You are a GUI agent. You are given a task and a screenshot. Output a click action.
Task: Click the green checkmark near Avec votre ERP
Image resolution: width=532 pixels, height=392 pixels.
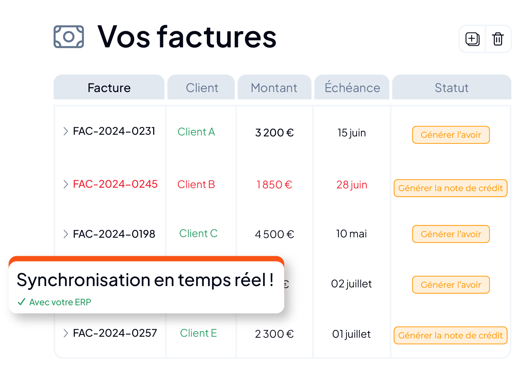pyautogui.click(x=22, y=302)
